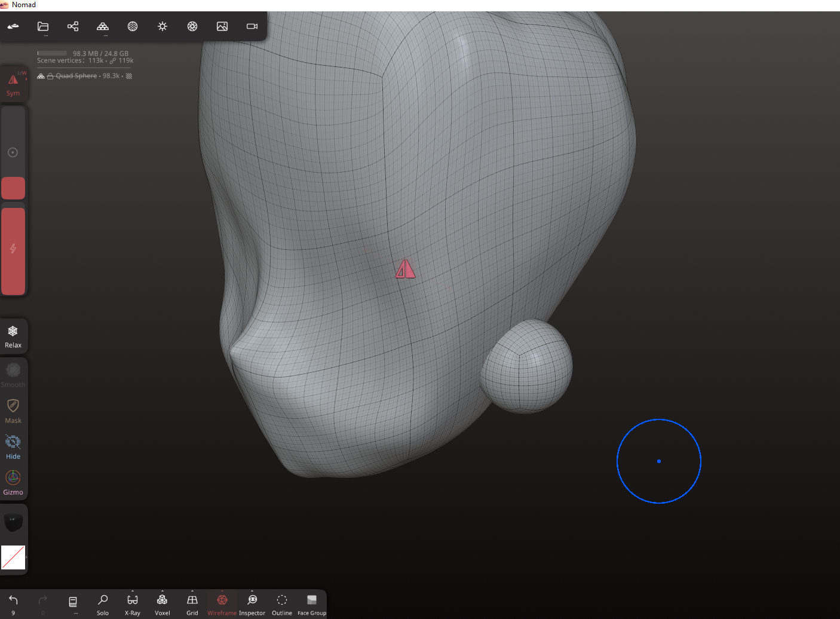The image size is (840, 619).
Task: Undo the last action
Action: tap(13, 604)
